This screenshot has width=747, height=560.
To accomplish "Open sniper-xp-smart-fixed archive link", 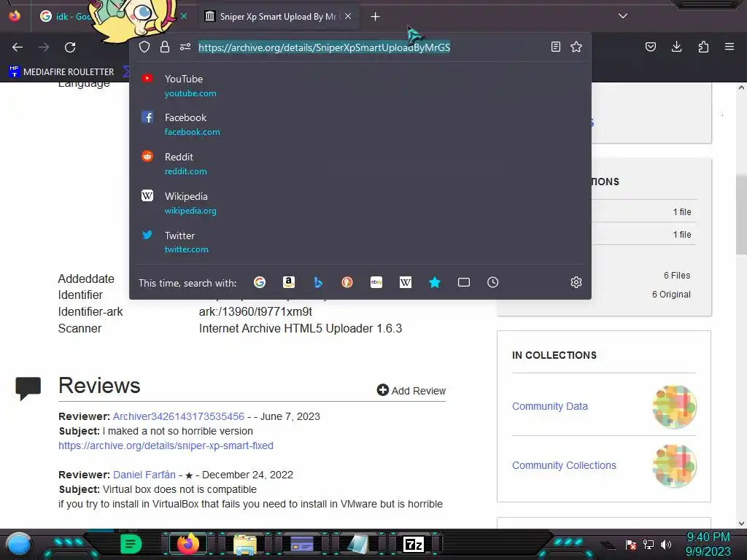I will (166, 446).
